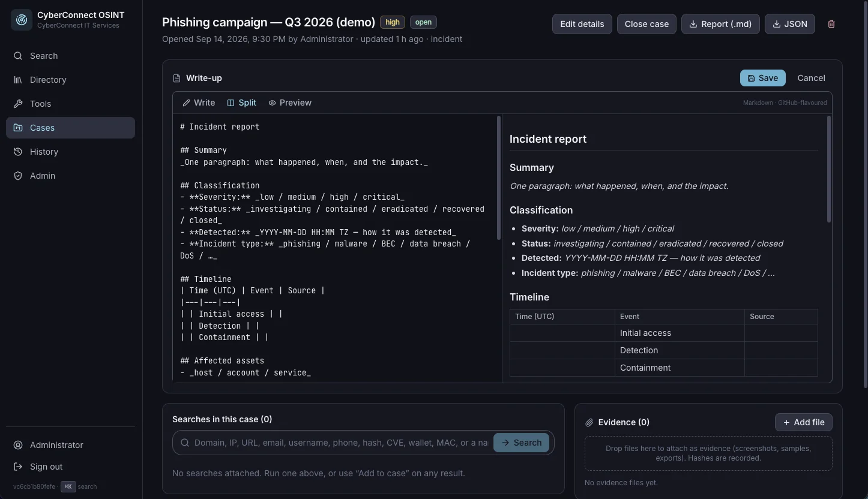Click the open status badge
Screen dimensions: 868x499
(423, 22)
